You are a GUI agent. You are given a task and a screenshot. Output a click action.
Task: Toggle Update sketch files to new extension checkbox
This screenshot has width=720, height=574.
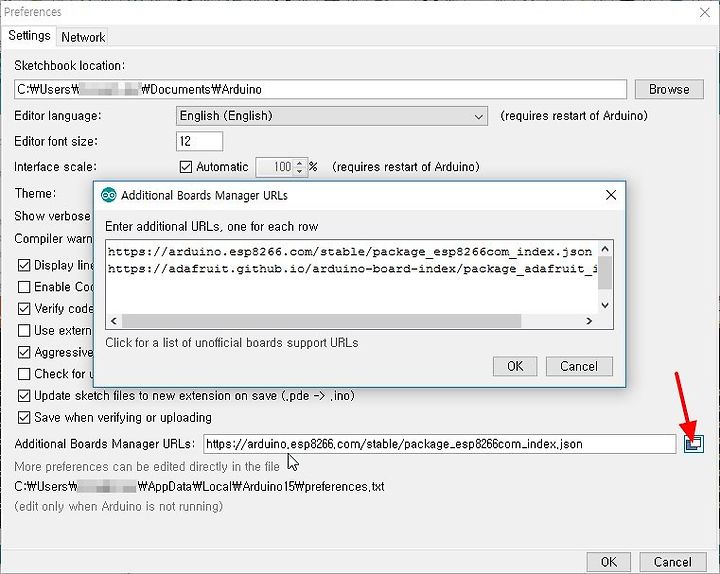(24, 395)
